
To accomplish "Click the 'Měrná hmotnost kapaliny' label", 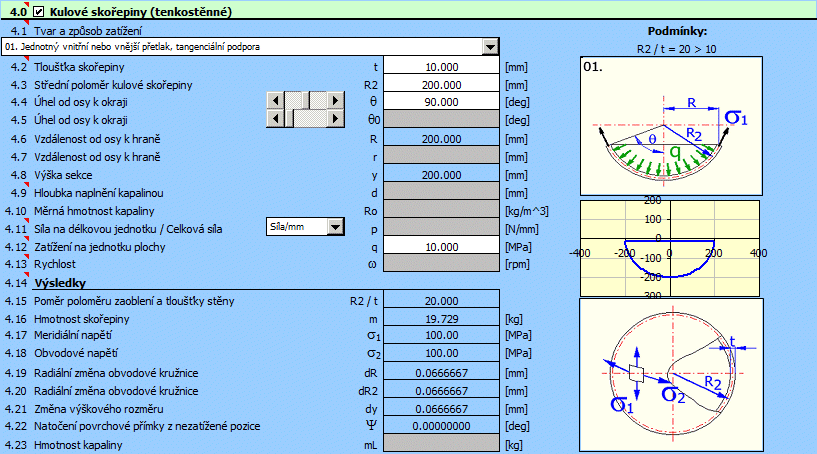I will coord(94,211).
